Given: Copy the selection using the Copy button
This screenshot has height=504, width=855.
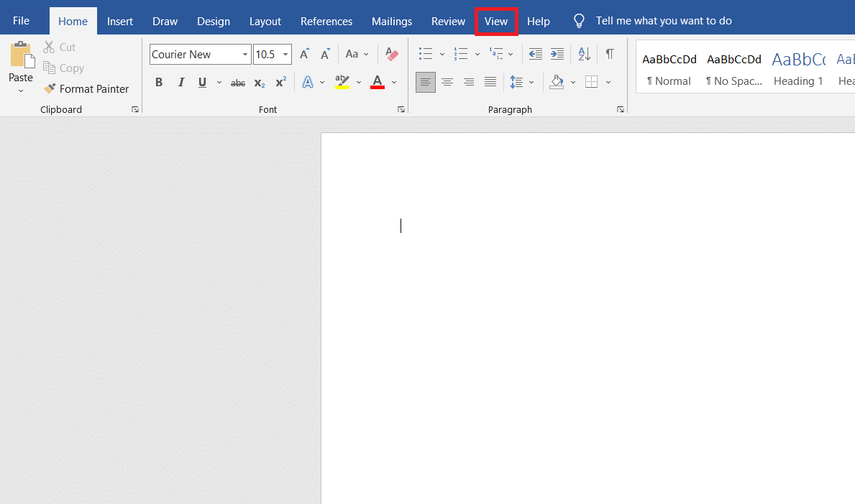Looking at the screenshot, I should tap(64, 68).
